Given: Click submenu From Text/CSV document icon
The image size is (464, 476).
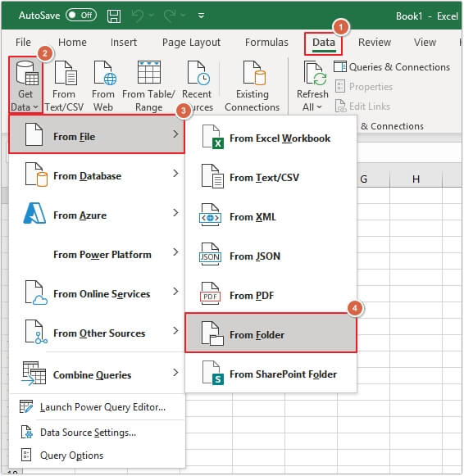Looking at the screenshot, I should [x=213, y=176].
